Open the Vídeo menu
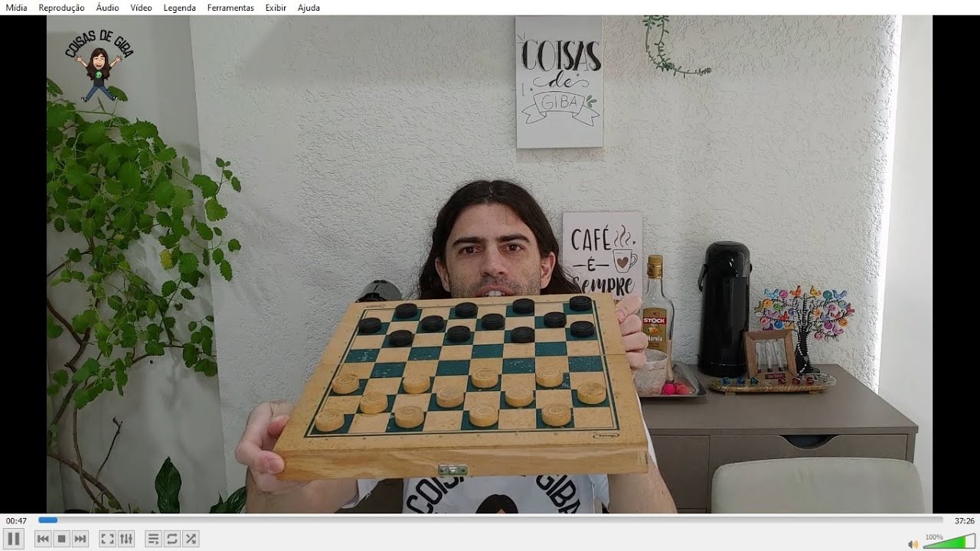This screenshot has width=980, height=551. (141, 8)
